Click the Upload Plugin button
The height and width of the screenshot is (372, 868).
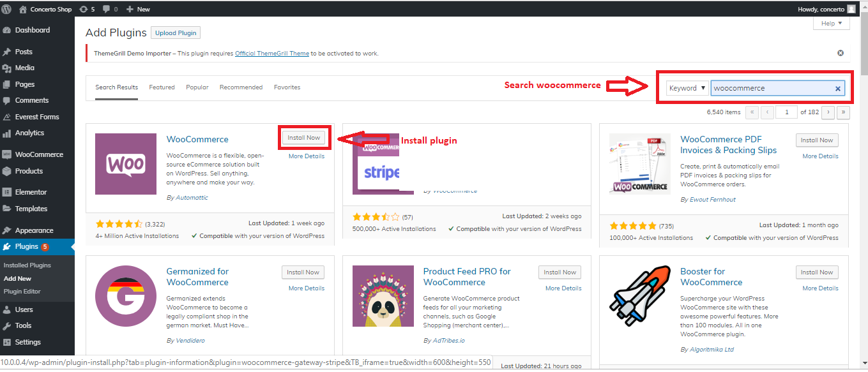click(176, 33)
